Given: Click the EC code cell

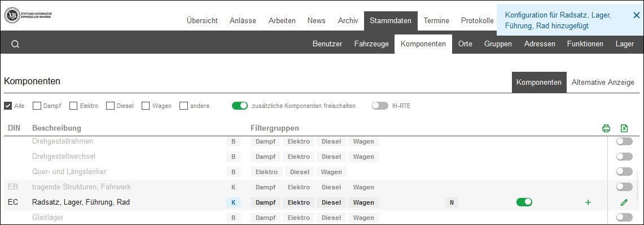Looking at the screenshot, I should click(x=13, y=202).
